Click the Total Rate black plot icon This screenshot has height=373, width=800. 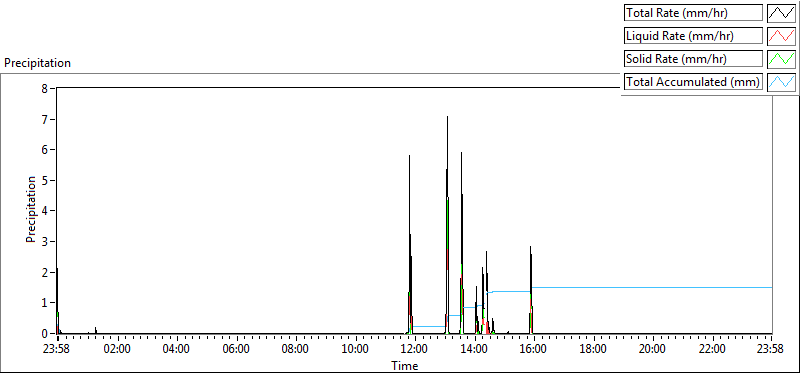[781, 12]
